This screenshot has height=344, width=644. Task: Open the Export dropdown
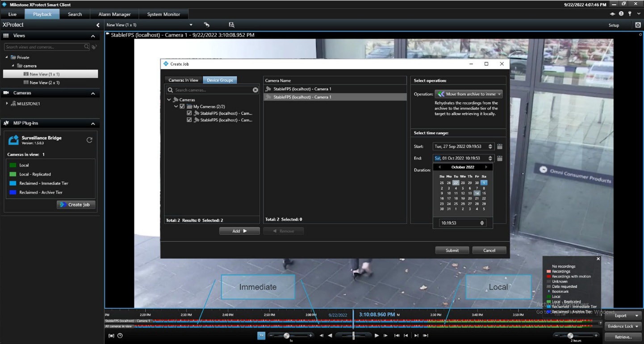point(623,315)
